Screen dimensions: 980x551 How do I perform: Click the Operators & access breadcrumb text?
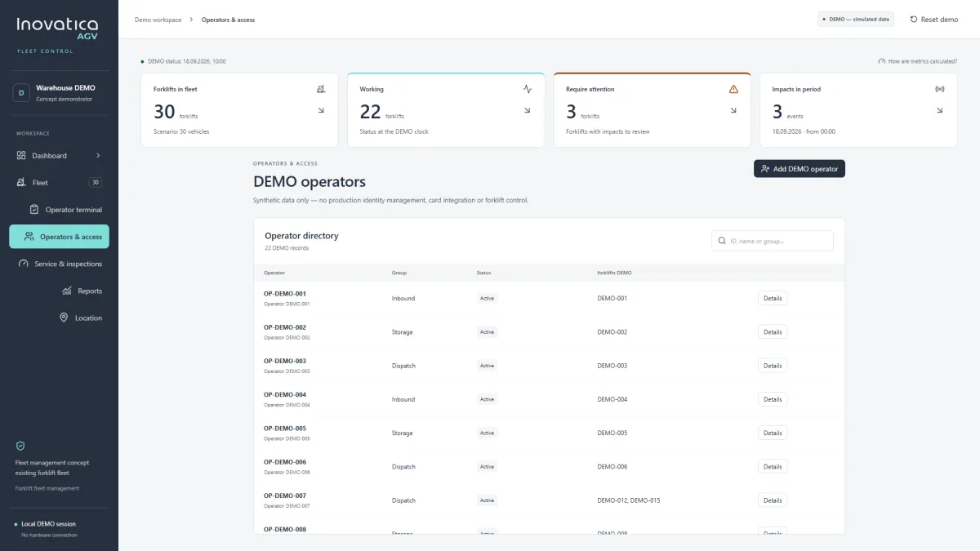pos(229,20)
